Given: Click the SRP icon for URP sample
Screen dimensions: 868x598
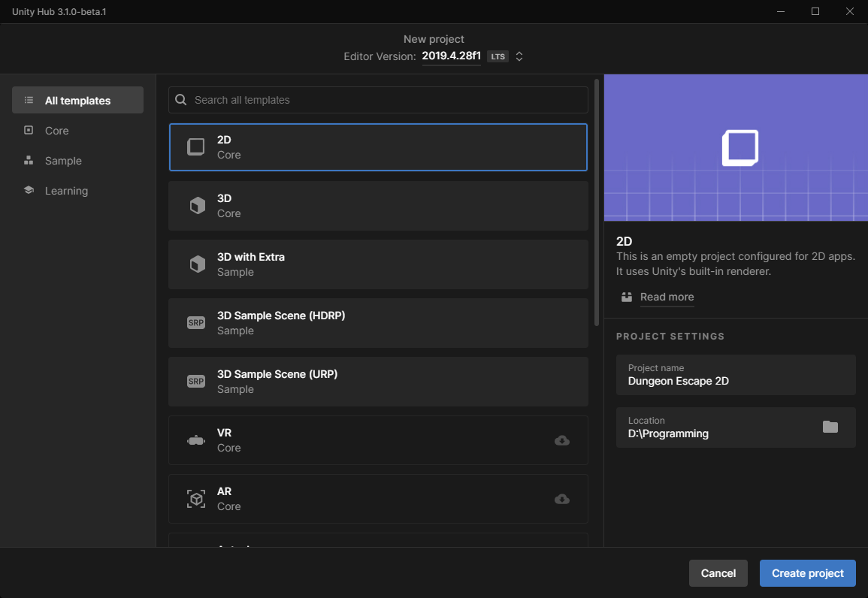Looking at the screenshot, I should click(x=196, y=382).
